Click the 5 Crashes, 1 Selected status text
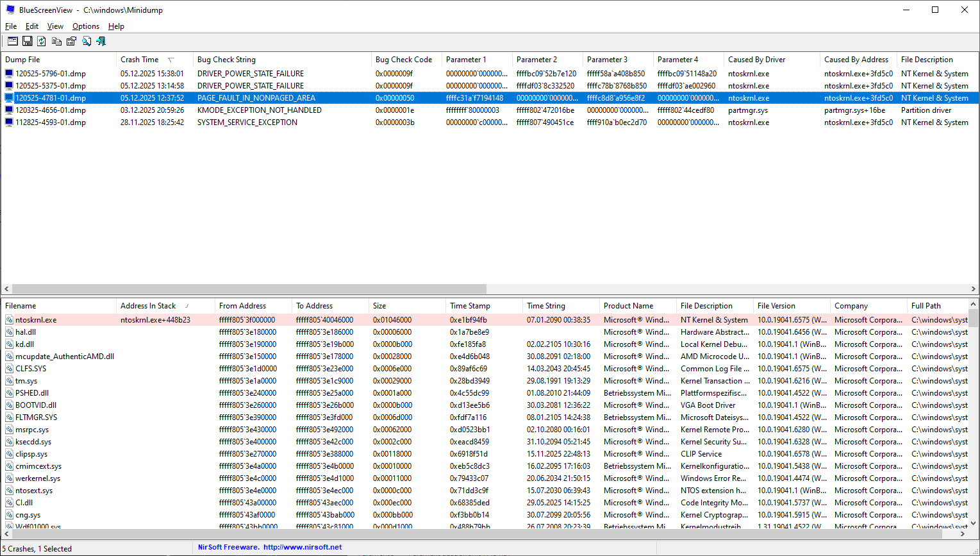 [37, 549]
